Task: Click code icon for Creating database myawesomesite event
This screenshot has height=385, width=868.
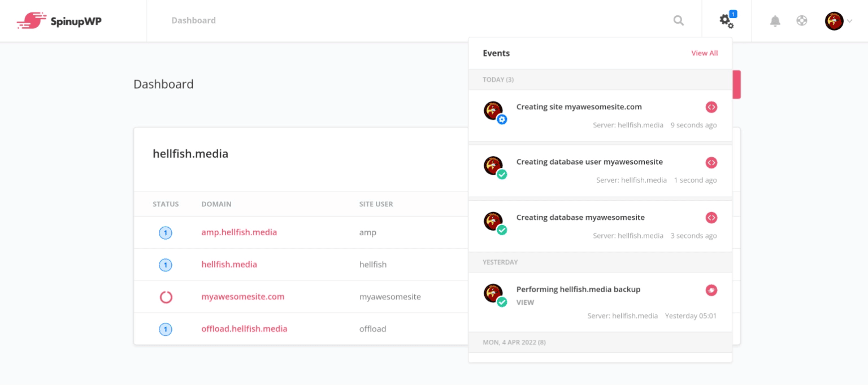Action: tap(711, 218)
